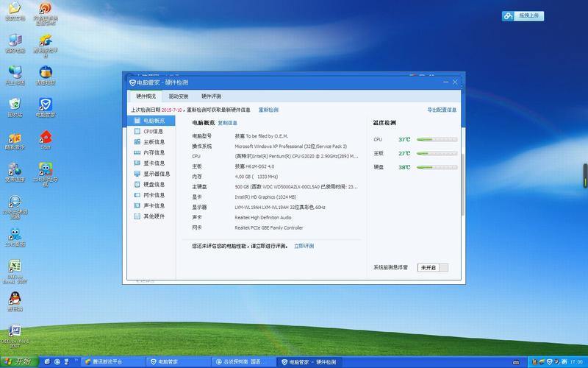Screen dimensions: 588x368
Task: Switch to the 硬件概况 tab
Action: [146, 96]
